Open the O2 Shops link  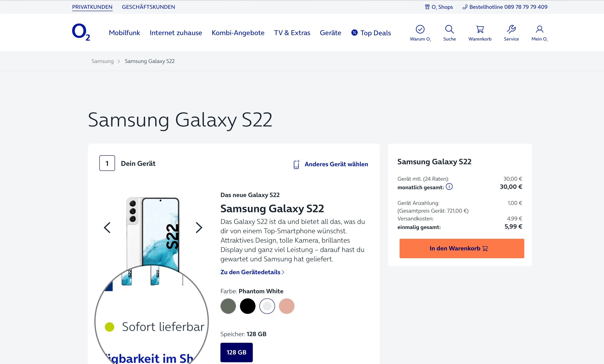(x=439, y=7)
